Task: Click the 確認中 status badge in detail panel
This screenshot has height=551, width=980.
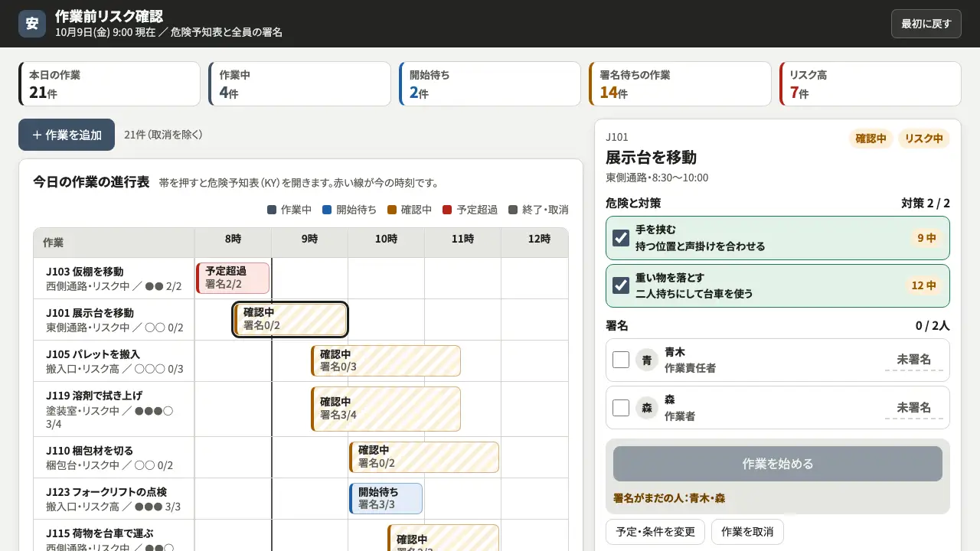Action: click(x=871, y=139)
